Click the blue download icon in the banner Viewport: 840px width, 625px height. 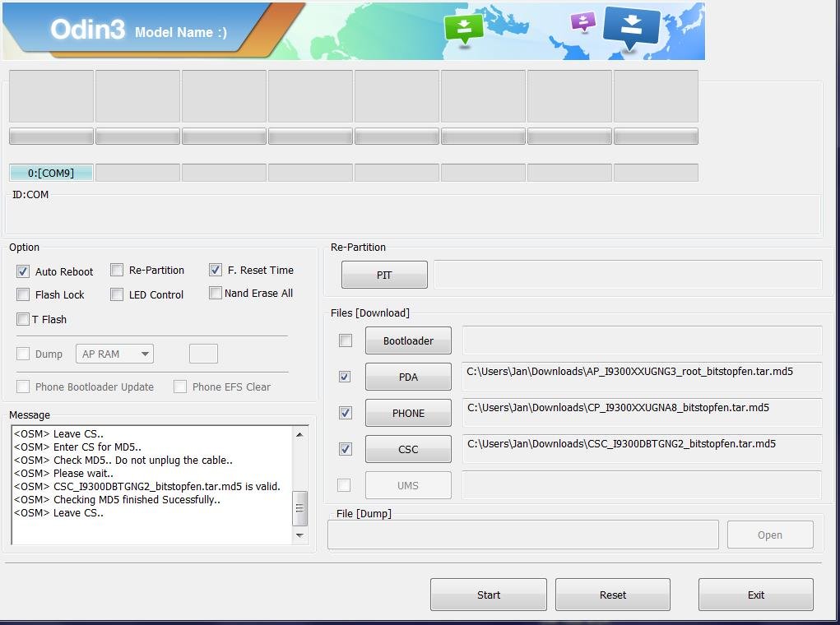click(x=631, y=28)
